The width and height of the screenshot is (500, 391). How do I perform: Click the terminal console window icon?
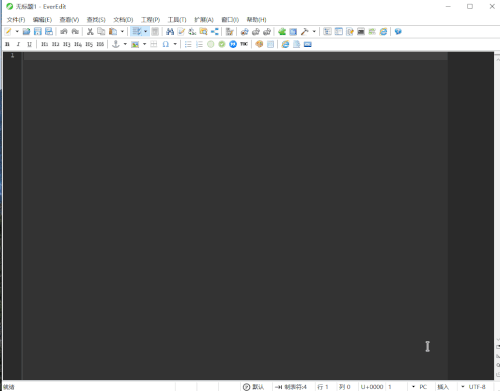coord(361,32)
